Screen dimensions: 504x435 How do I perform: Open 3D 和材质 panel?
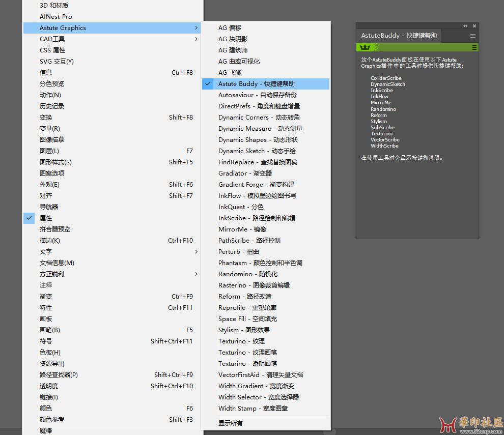(x=112, y=6)
